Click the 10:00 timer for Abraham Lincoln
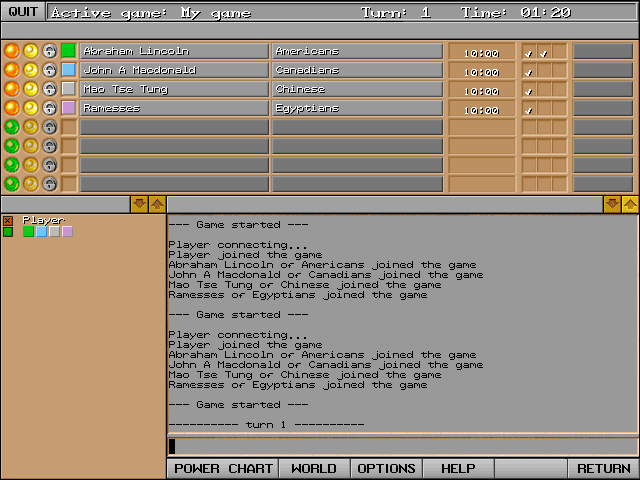The width and height of the screenshot is (640, 480). (x=482, y=53)
